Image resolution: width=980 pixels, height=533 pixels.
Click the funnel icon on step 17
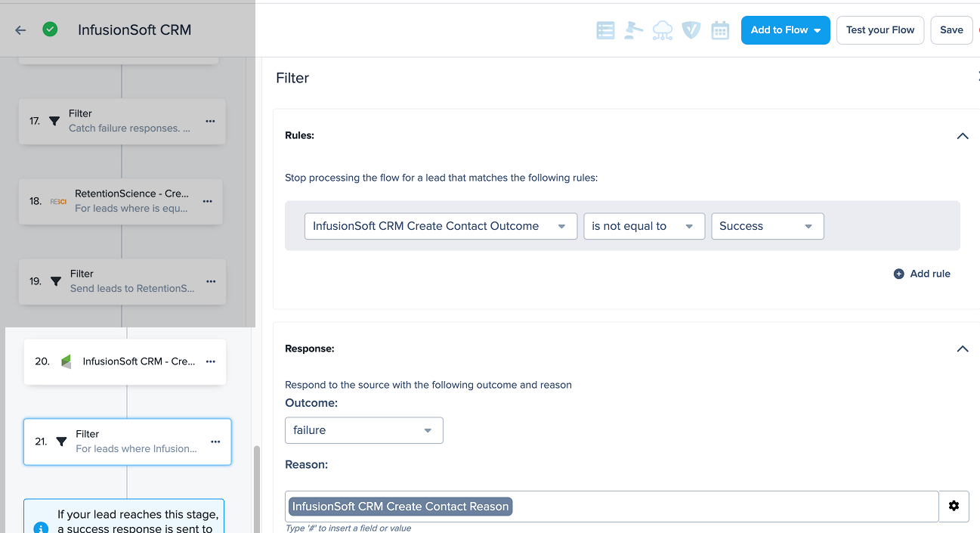(54, 121)
